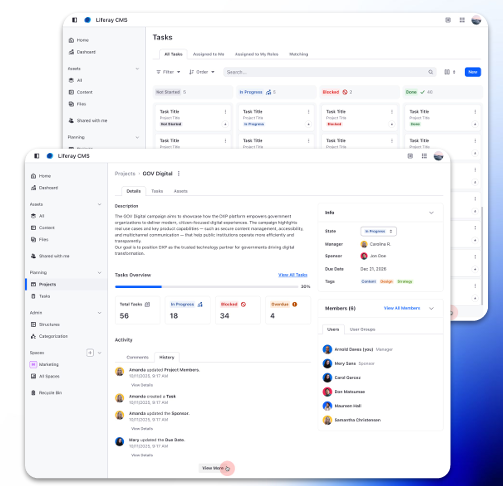Open the Order dropdown in the Tasks window
Image resolution: width=503 pixels, height=486 pixels.
202,72
